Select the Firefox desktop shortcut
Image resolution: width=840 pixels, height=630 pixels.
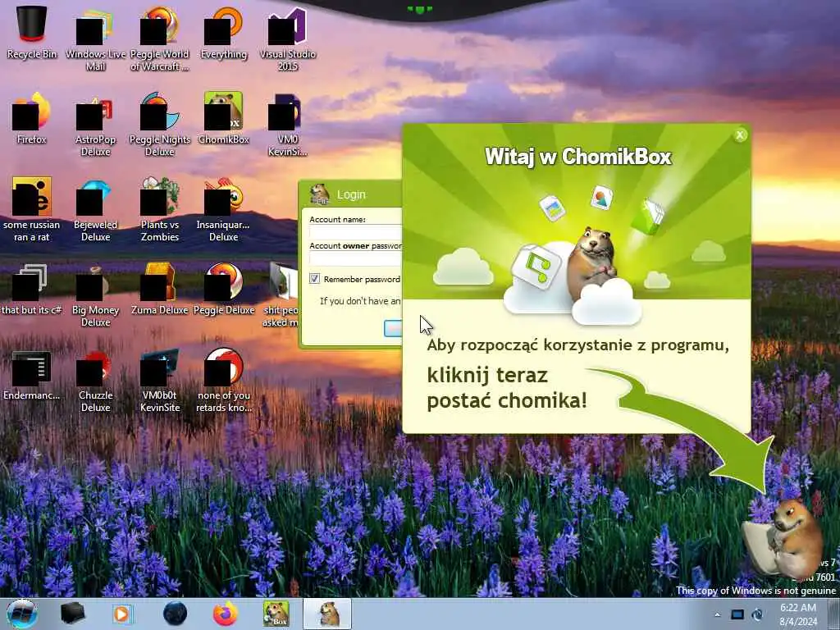point(32,118)
